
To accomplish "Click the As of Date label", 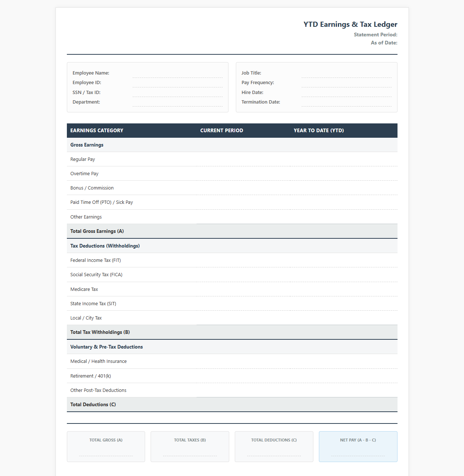I will point(384,43).
